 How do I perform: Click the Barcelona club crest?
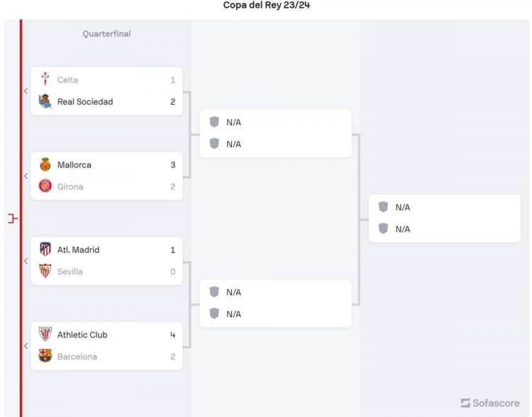click(45, 357)
